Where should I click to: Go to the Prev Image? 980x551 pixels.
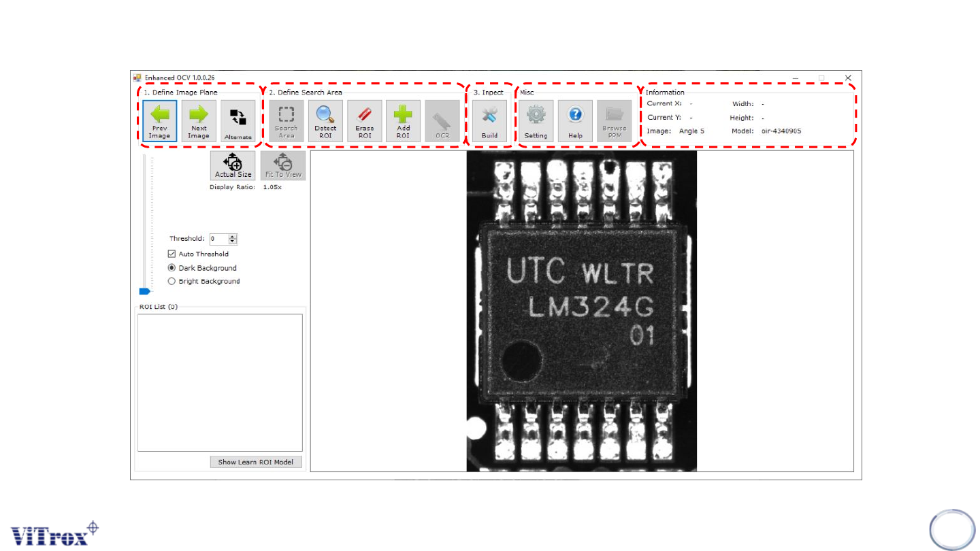[160, 121]
